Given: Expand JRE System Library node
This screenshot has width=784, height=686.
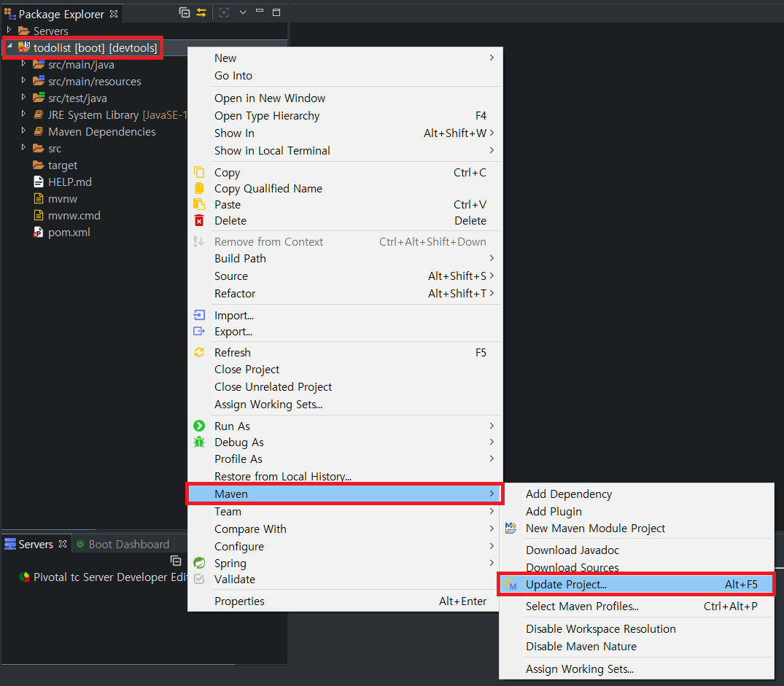Looking at the screenshot, I should point(23,114).
